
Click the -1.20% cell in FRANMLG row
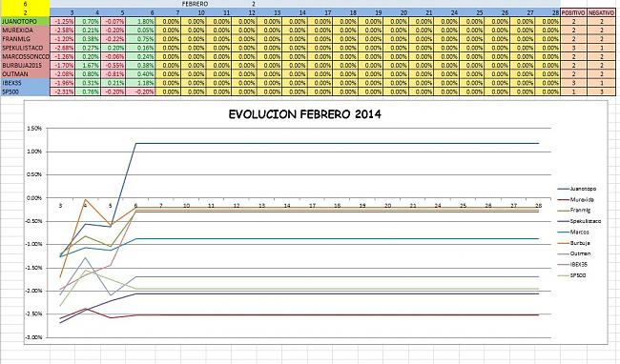(62, 39)
